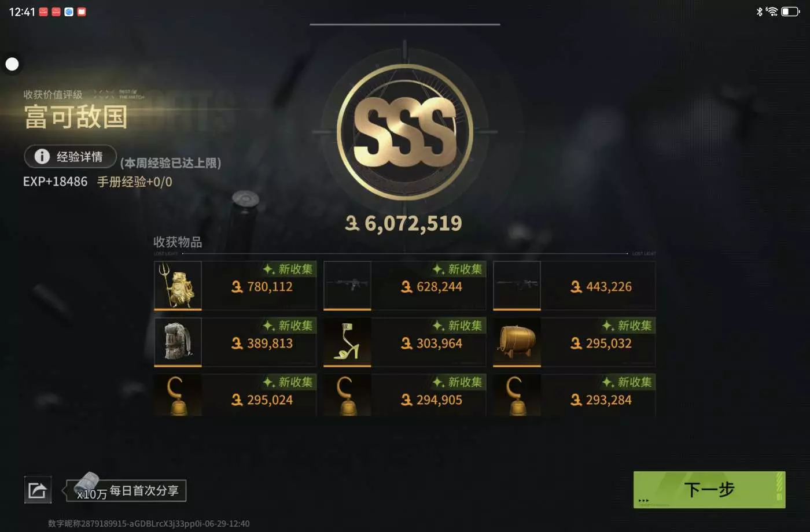Select the golden bell worth 295,024
Screen dimensions: 810x532
[178, 396]
